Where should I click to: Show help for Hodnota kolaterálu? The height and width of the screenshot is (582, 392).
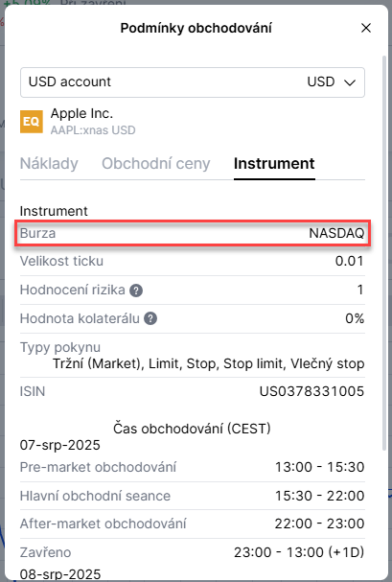coord(150,318)
